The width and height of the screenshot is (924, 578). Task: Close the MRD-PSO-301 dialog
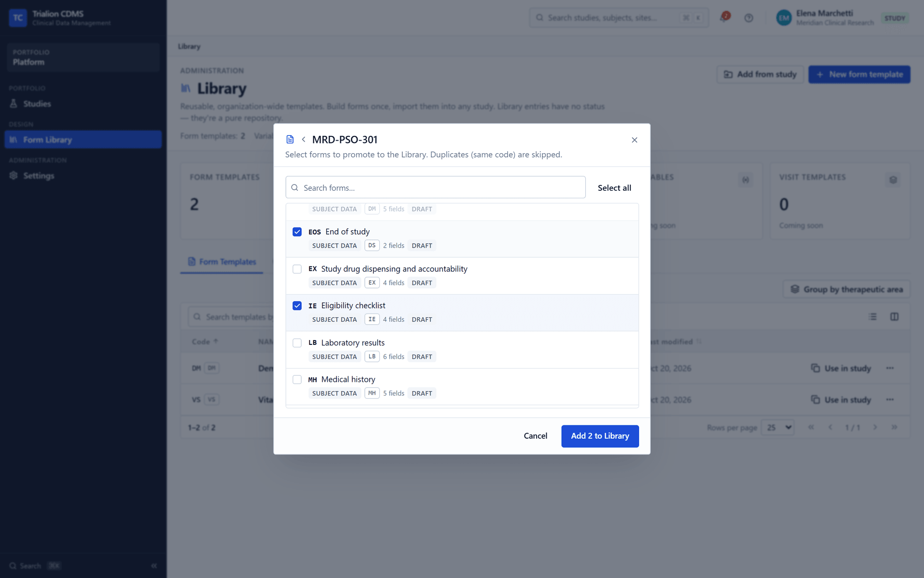634,140
